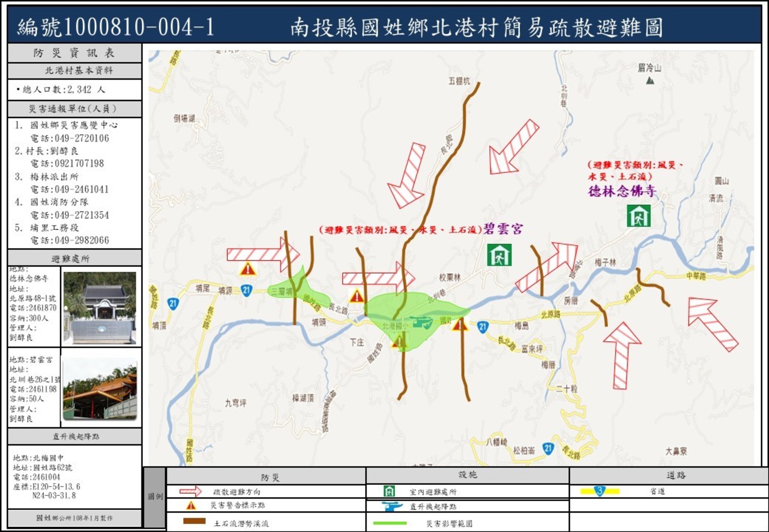Click the shelter icon under 德林念佛寺 label
The image size is (769, 532).
tap(638, 216)
